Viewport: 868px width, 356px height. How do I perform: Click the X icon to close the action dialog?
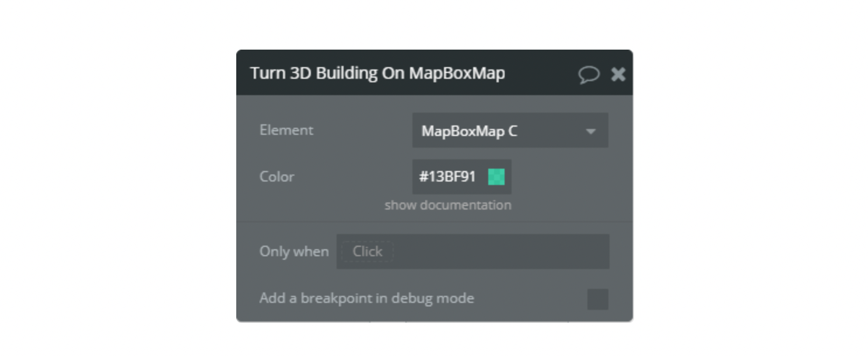tap(618, 74)
